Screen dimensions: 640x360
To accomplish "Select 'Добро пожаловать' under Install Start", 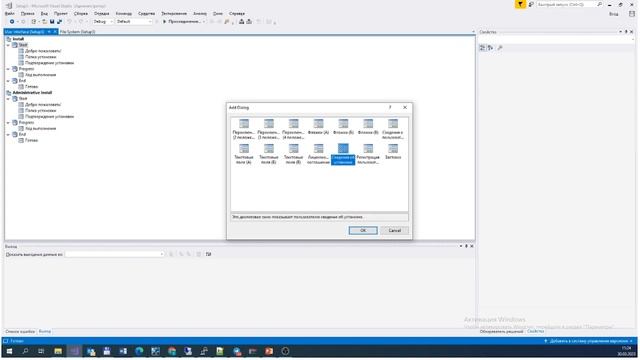I will point(43,51).
